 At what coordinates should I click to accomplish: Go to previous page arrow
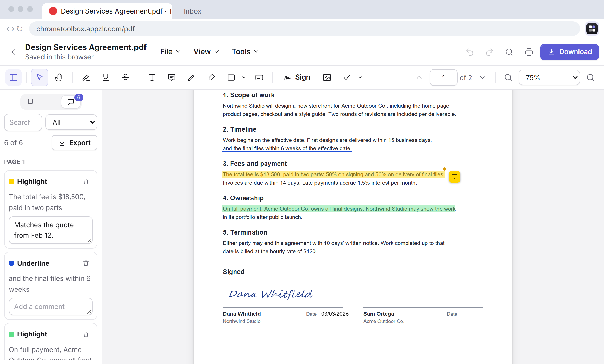(x=419, y=77)
